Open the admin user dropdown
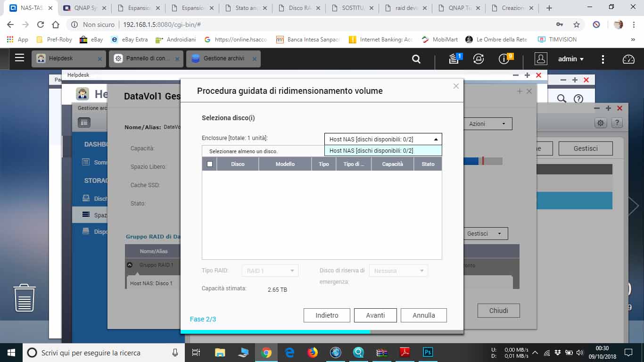Image resolution: width=644 pixels, height=362 pixels. (570, 59)
